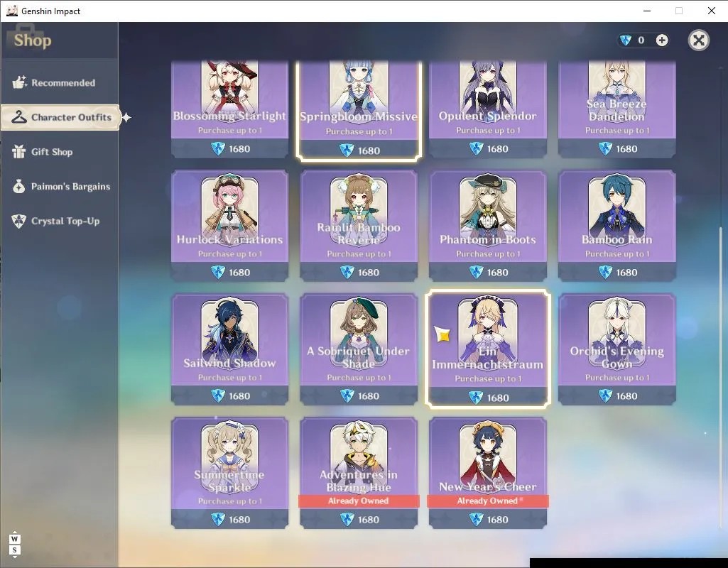Click the Character Outfits hanger icon

pos(19,117)
